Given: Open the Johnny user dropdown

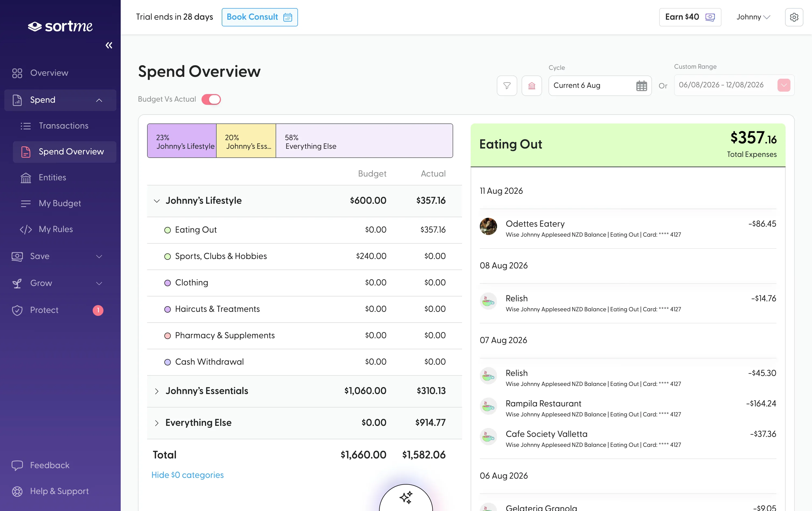Looking at the screenshot, I should [x=753, y=17].
